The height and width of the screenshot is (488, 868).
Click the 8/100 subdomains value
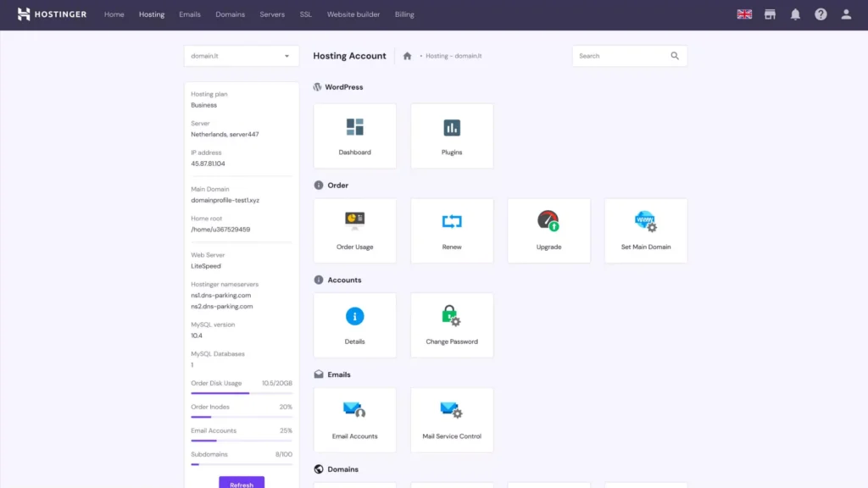(x=284, y=454)
